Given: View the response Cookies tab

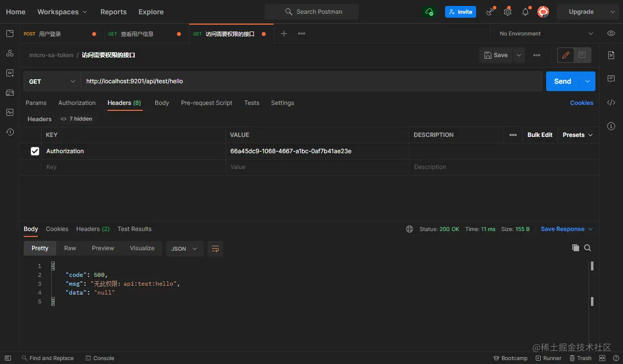Looking at the screenshot, I should coord(57,229).
